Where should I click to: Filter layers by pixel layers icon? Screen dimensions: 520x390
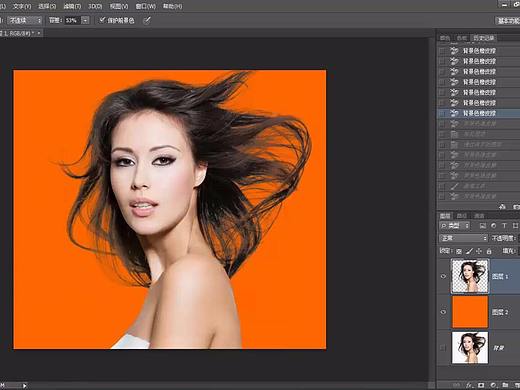point(482,226)
